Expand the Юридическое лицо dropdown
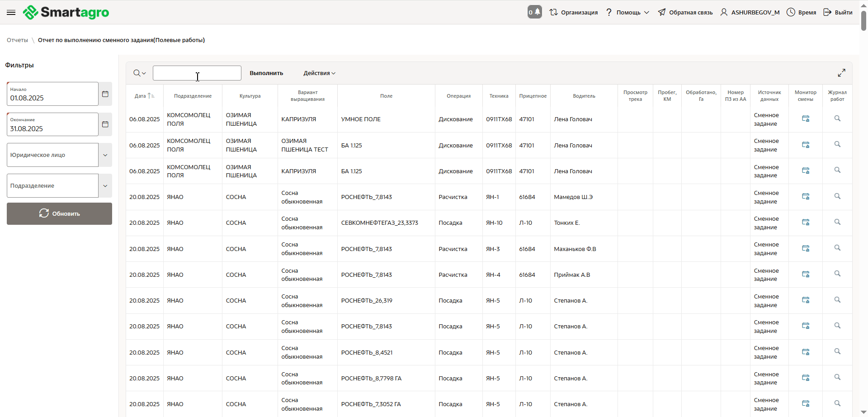868x417 pixels. [105, 155]
